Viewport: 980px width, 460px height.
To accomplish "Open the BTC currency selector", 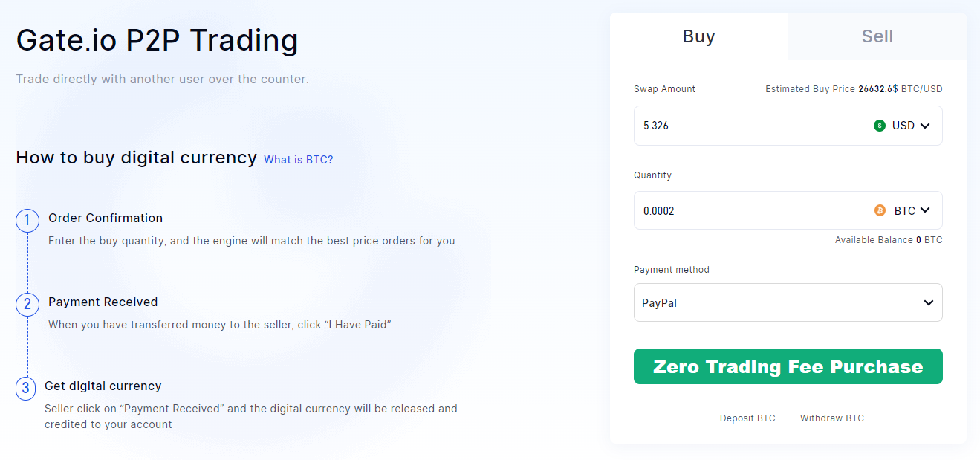I will point(914,210).
